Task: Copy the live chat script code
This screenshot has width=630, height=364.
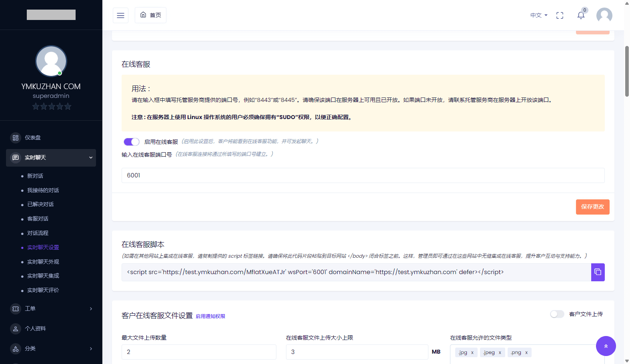Action: (598, 272)
